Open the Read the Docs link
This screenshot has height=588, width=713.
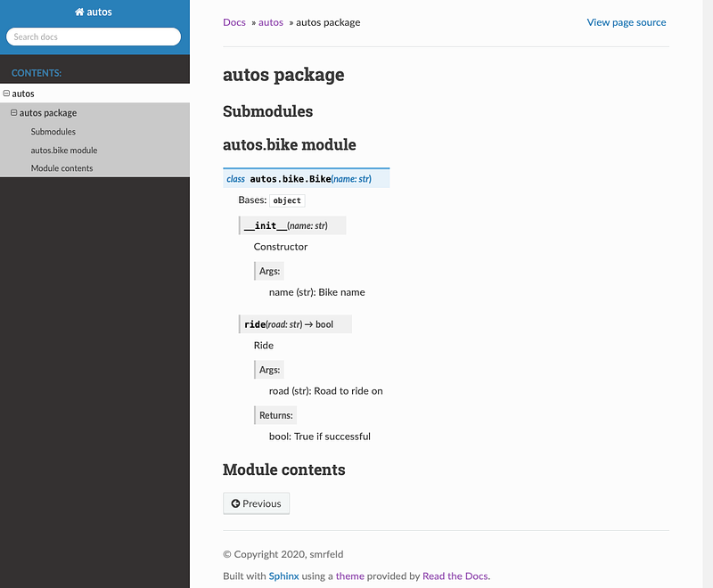coord(455,576)
